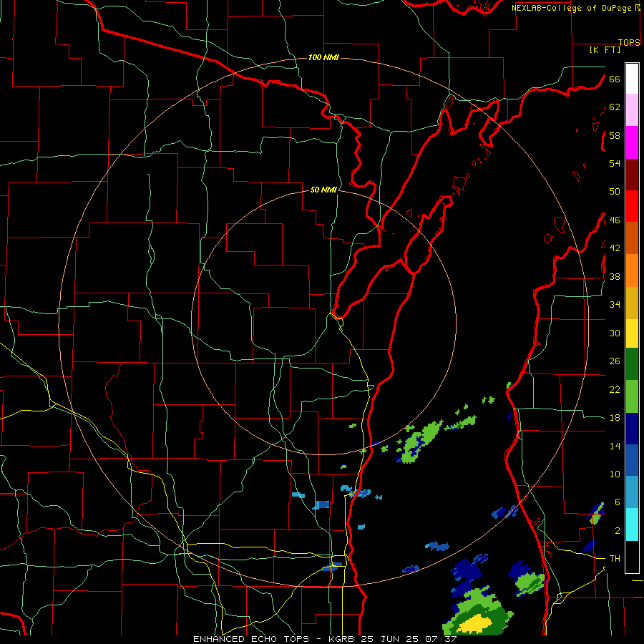Click the legend value "50"
The width and height of the screenshot is (644, 644).
click(x=615, y=192)
